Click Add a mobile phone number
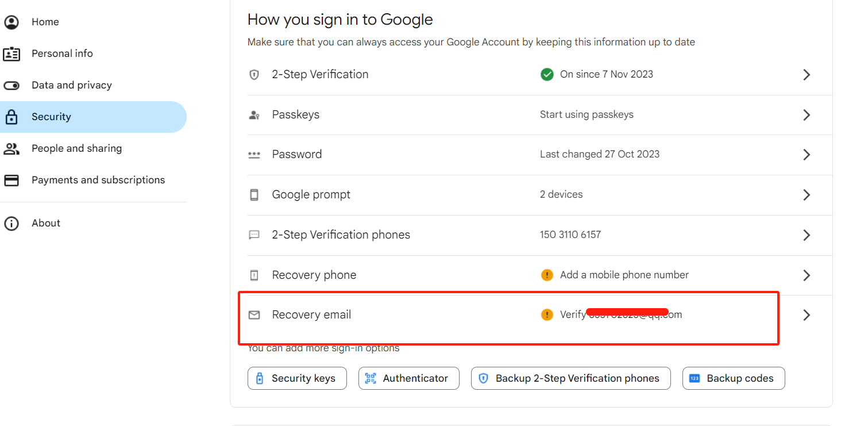Image resolution: width=868 pixels, height=426 pixels. (624, 275)
